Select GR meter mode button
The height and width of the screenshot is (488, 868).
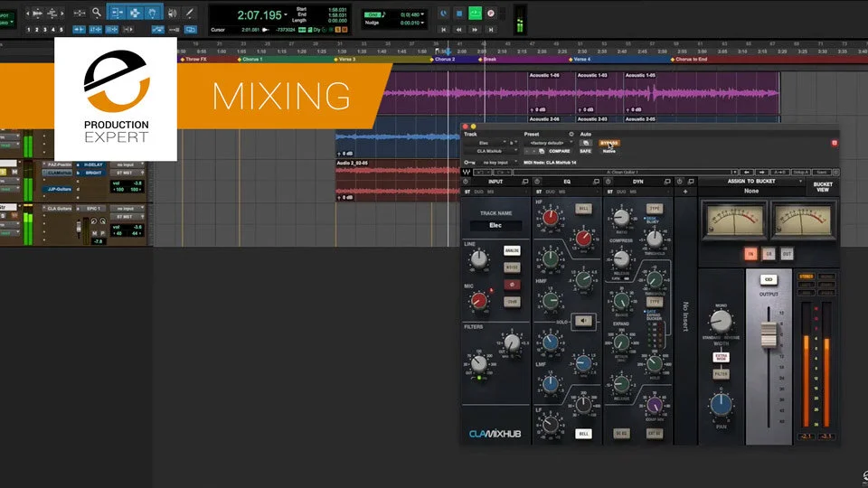(x=769, y=254)
